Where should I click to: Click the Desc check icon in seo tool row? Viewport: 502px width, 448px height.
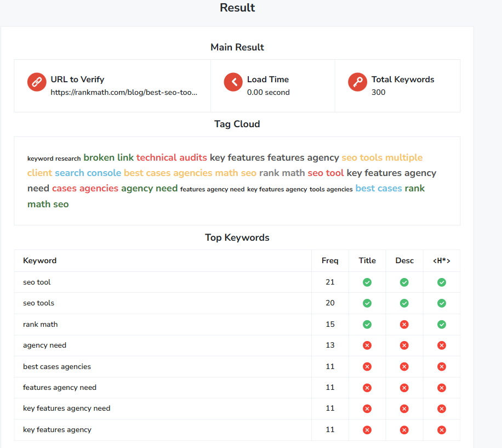pyautogui.click(x=404, y=282)
